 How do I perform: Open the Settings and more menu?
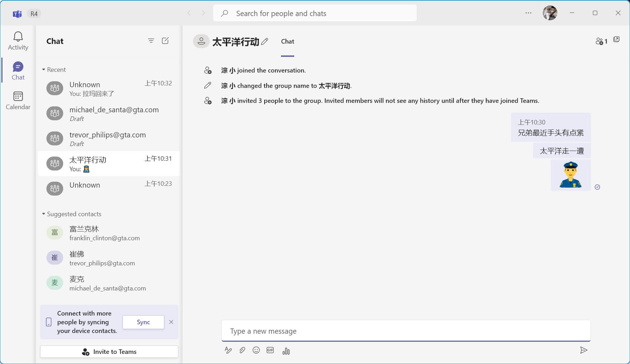(x=528, y=13)
